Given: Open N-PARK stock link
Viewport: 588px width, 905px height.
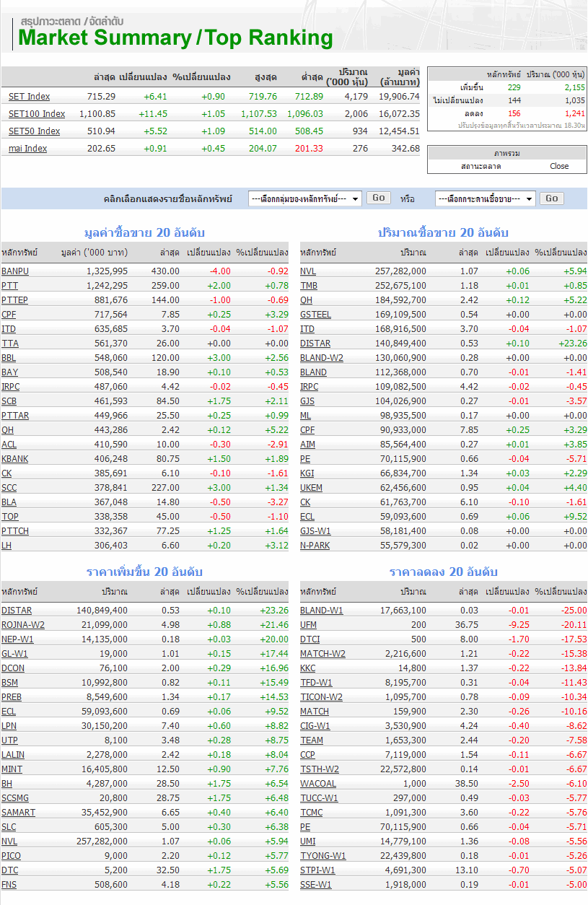Looking at the screenshot, I should coord(315,546).
